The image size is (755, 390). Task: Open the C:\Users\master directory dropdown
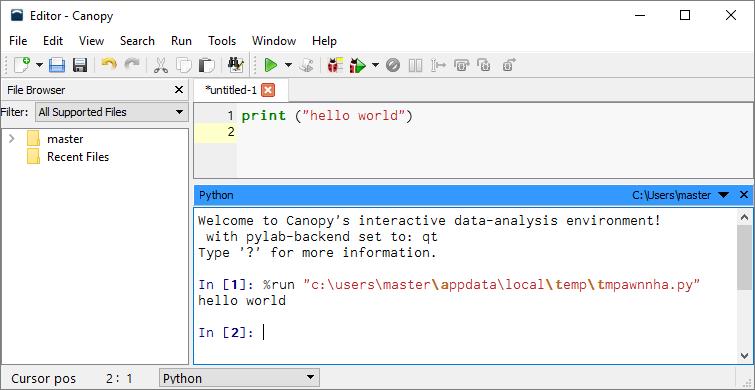(723, 195)
